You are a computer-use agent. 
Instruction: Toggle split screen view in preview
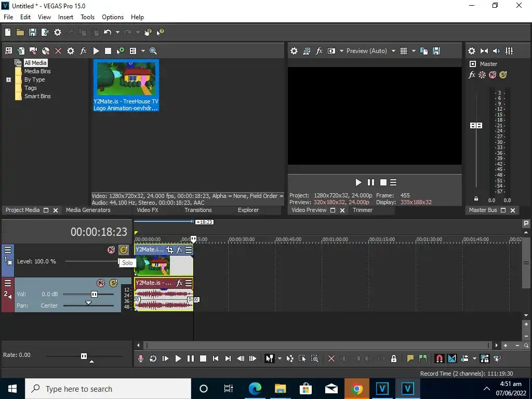tap(331, 51)
